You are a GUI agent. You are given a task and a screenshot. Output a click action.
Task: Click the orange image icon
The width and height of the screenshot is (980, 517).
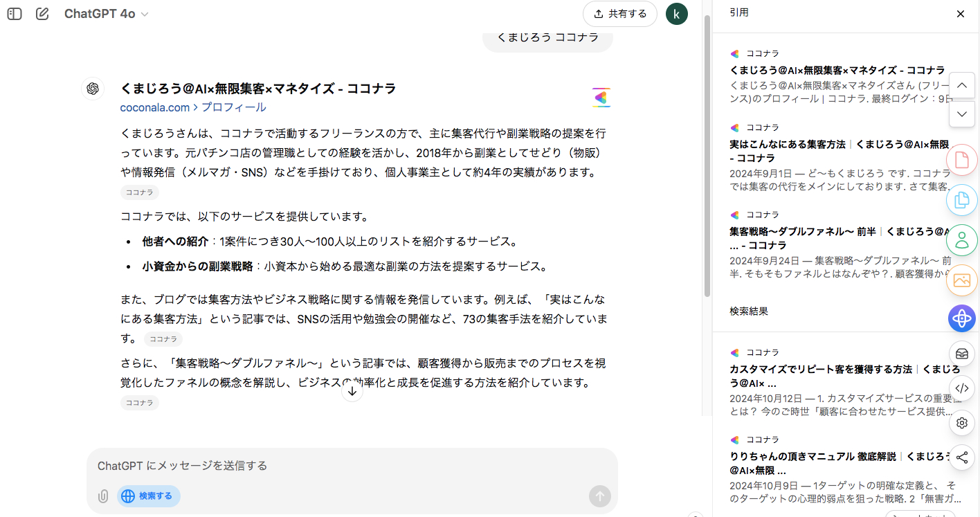tap(961, 280)
